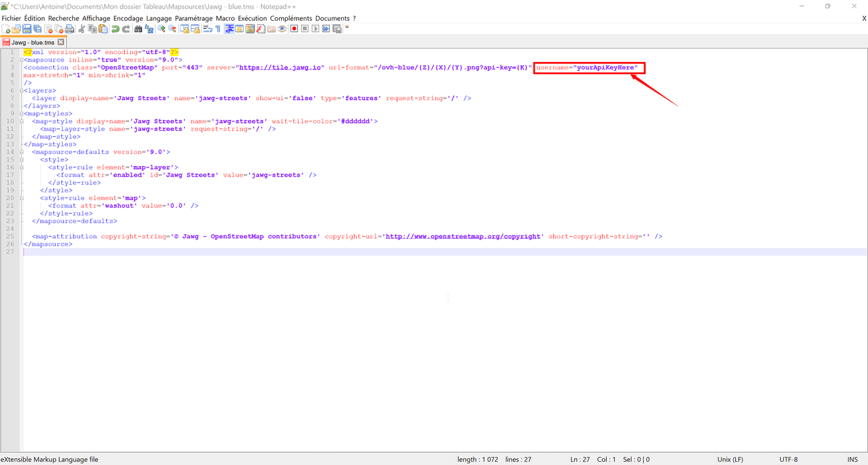This screenshot has width=868, height=465.
Task: Toggle show all characters
Action: coord(218,29)
